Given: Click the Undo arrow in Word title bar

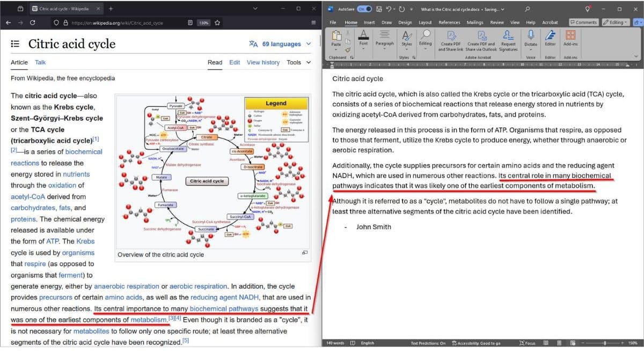Looking at the screenshot, I should 389,9.
